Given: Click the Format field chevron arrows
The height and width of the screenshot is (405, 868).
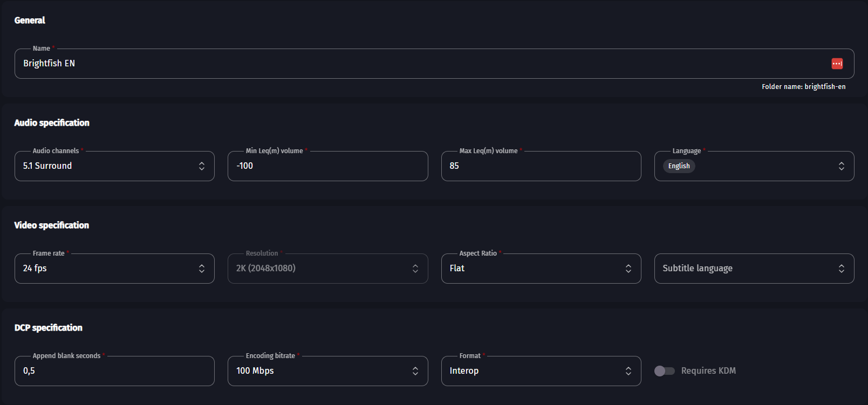Looking at the screenshot, I should 628,371.
